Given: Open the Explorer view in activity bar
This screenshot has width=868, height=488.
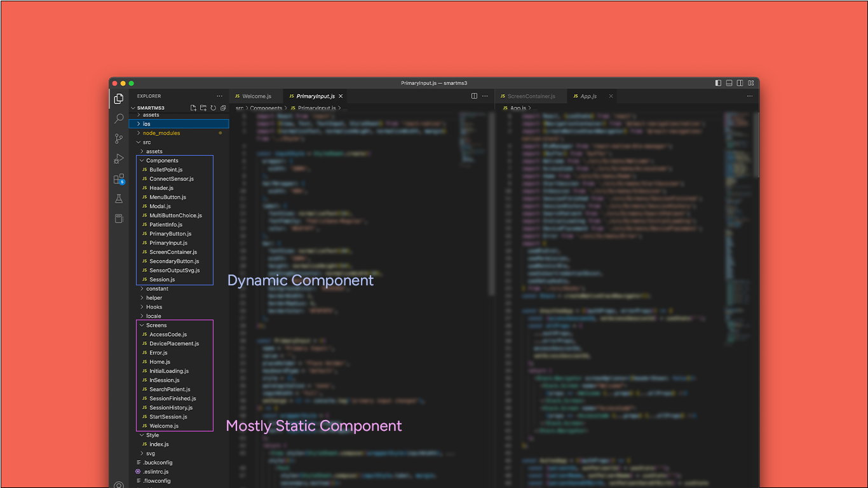Looking at the screenshot, I should point(118,98).
